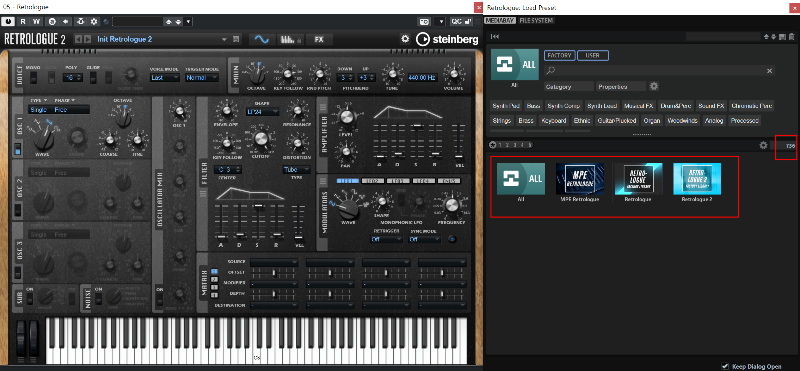Expand the preset name dropdown arrow

click(224, 39)
